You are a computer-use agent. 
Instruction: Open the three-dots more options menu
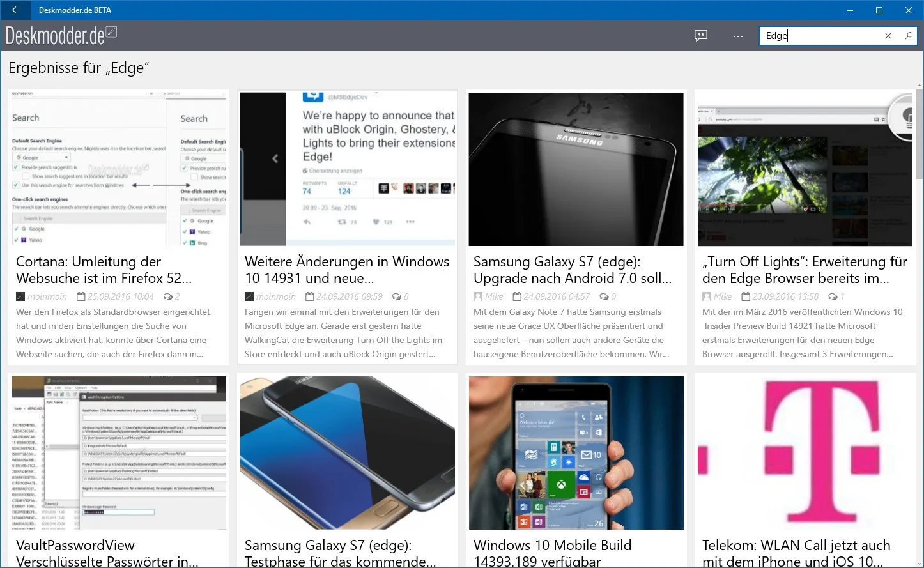click(x=738, y=36)
